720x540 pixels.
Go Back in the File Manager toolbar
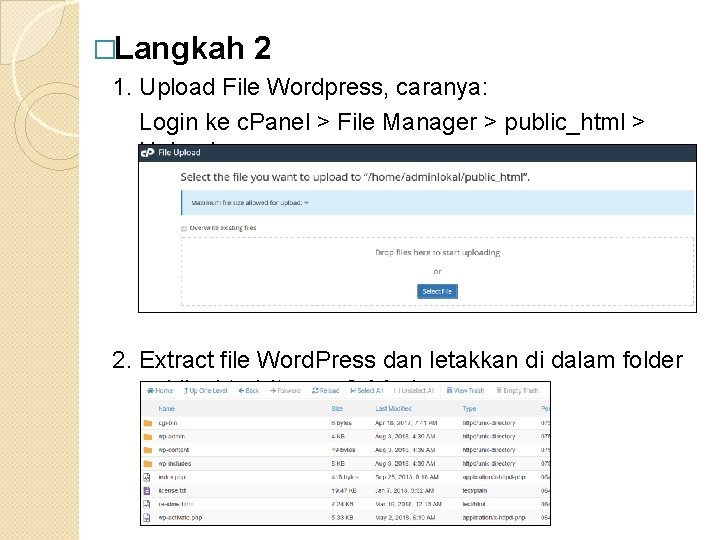coord(249,391)
